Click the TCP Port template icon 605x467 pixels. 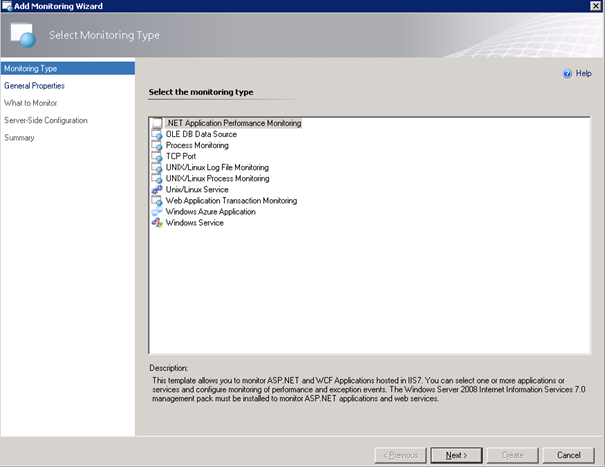tap(157, 156)
